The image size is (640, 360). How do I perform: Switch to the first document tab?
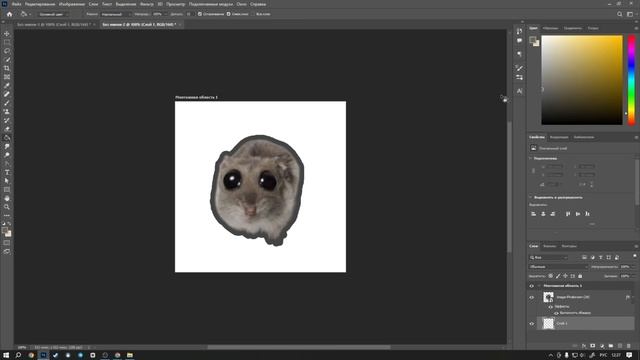tap(53, 24)
